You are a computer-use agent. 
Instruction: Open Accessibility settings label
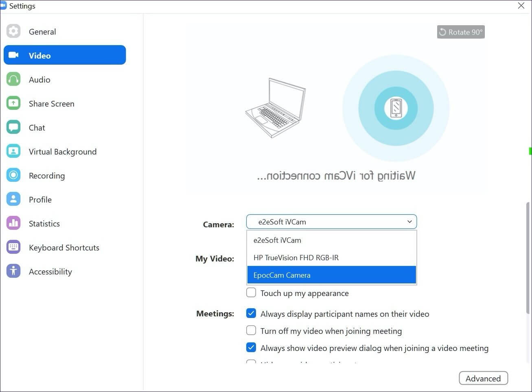coord(50,272)
